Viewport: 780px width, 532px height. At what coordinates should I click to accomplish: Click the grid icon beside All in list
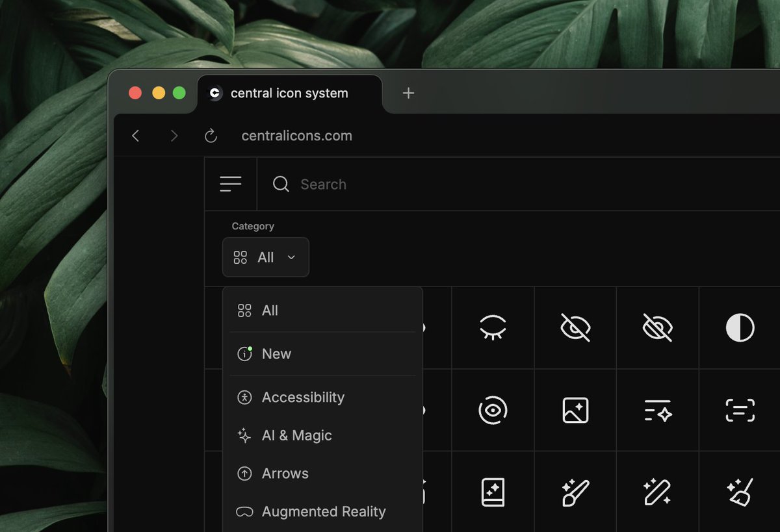click(x=244, y=310)
